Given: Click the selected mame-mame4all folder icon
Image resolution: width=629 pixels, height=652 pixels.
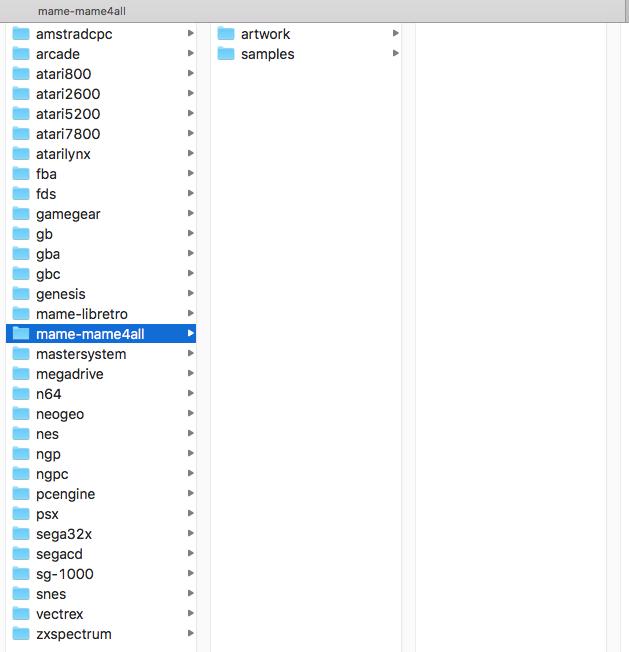Looking at the screenshot, I should (x=21, y=333).
